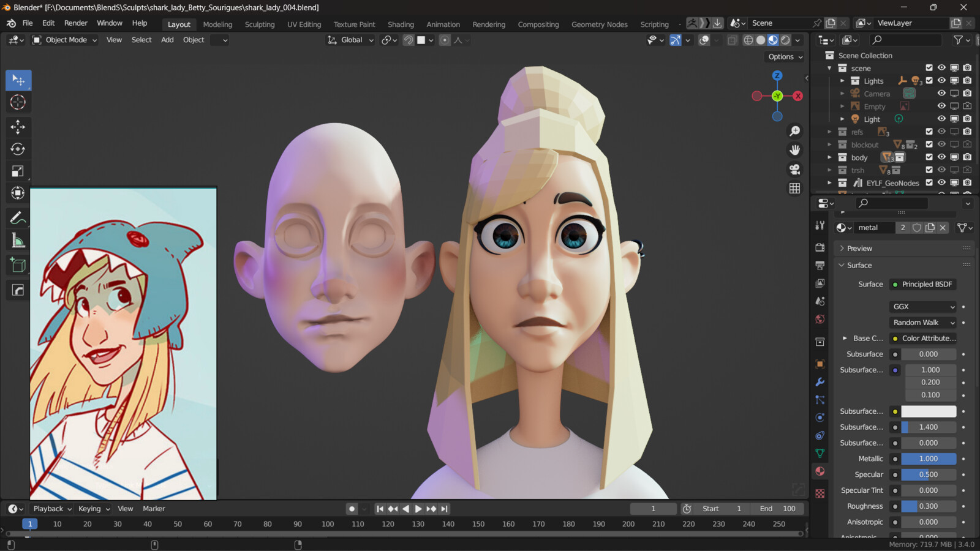The height and width of the screenshot is (551, 980).
Task: Open Global transform orientation dropdown
Action: coord(350,40)
